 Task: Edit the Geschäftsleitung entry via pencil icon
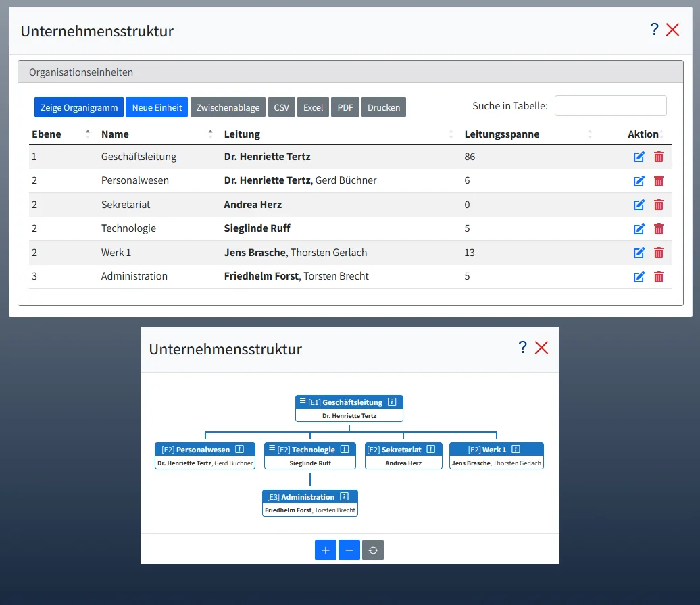pos(639,157)
